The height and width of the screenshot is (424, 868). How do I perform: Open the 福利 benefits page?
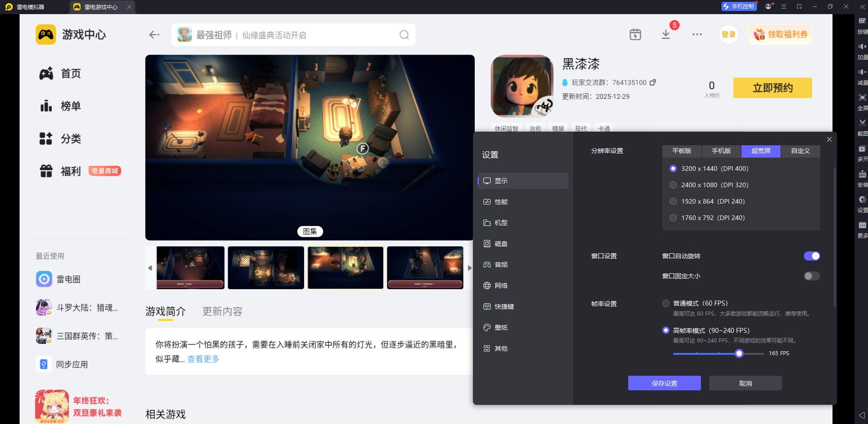[60, 171]
